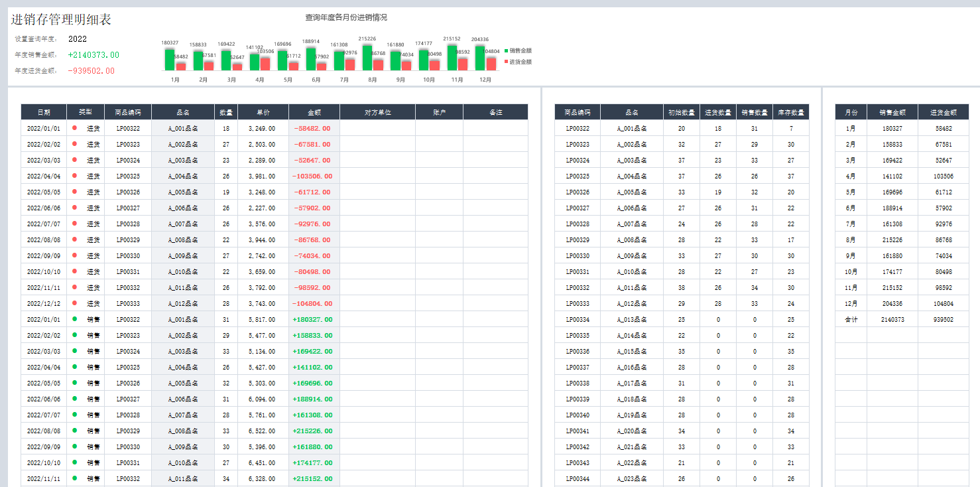Screen dimensions: 980x487
Task: Click the chart title 查询年度各月份进销情况
Action: pos(345,17)
